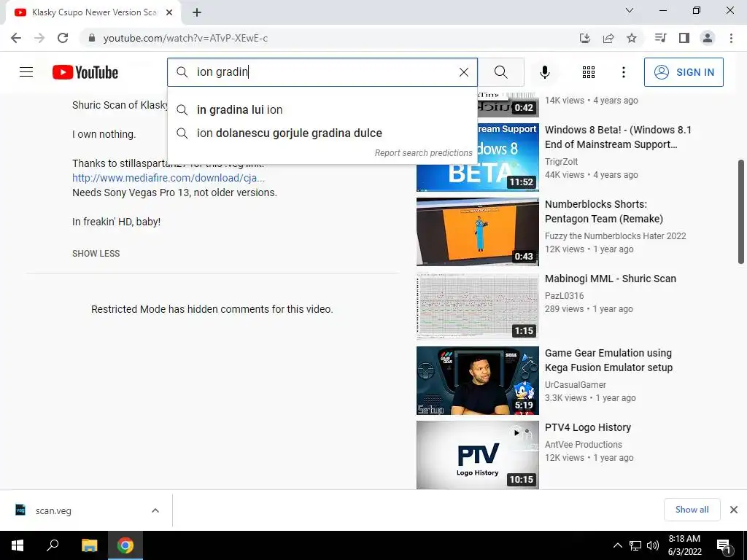
Task: Open Windows taskbar search
Action: pyautogui.click(x=53, y=545)
